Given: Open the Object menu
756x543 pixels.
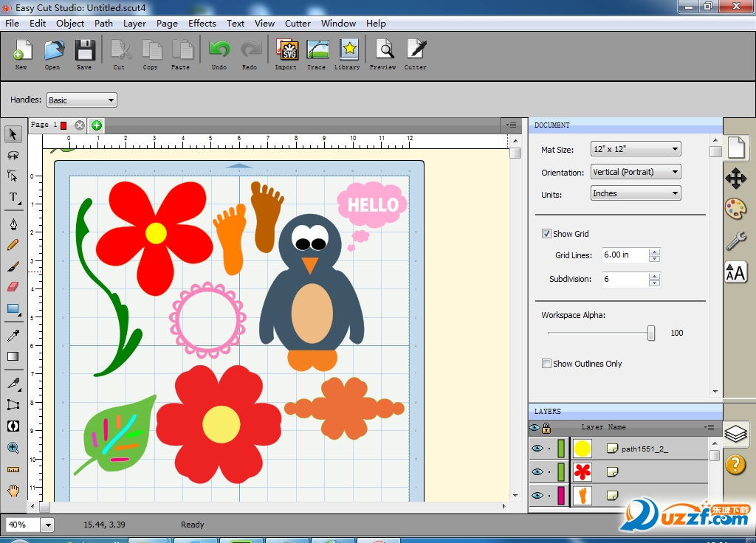Looking at the screenshot, I should (70, 23).
